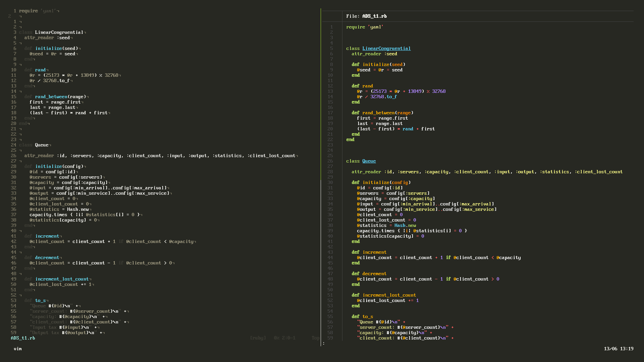This screenshot has height=362, width=644.
Task: Open the LinearCongruential class link
Action: point(386,48)
